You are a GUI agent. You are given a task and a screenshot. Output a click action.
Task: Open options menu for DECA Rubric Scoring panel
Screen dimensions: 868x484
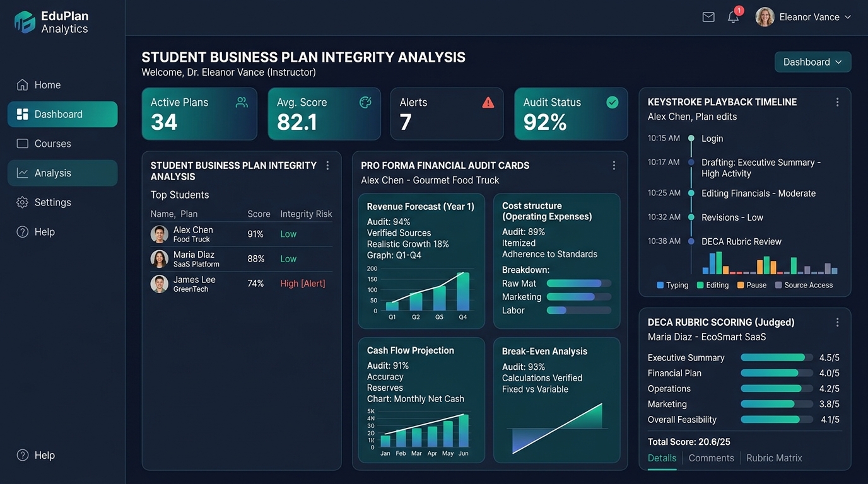click(x=837, y=322)
